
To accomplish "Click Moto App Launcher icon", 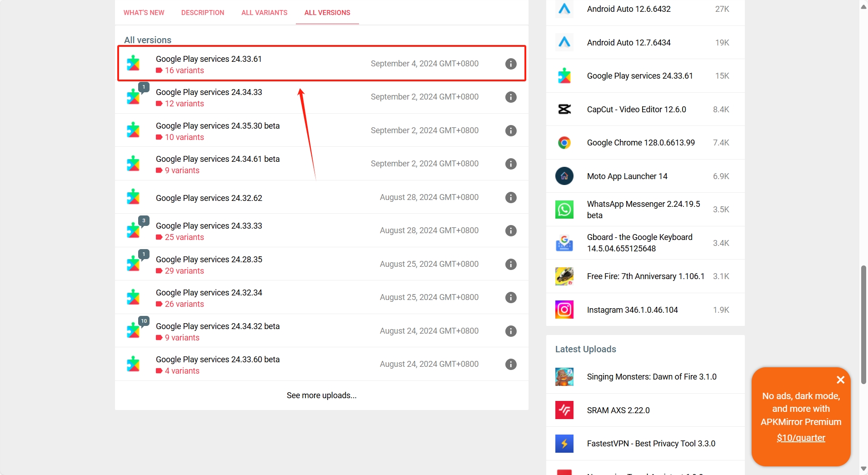I will (x=564, y=176).
